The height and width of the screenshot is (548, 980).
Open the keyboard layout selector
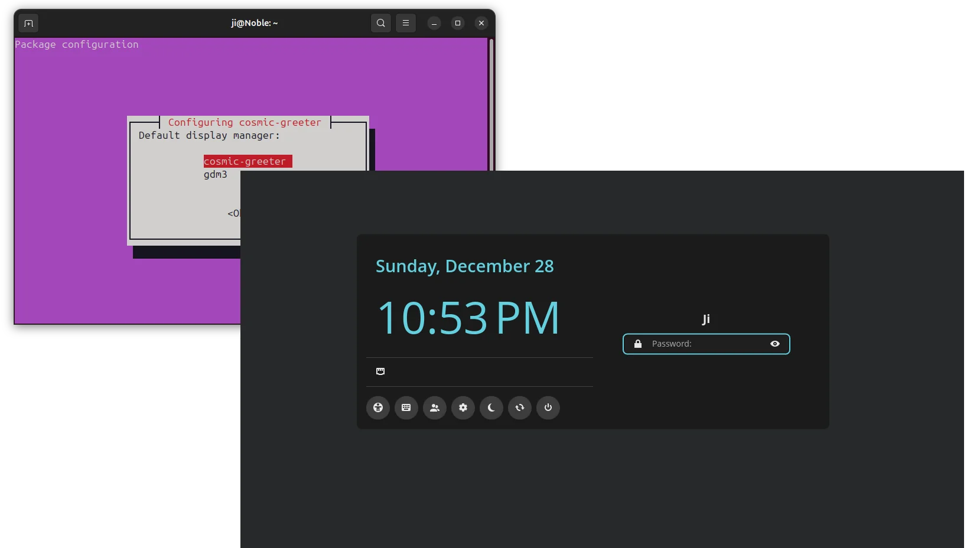coord(406,407)
